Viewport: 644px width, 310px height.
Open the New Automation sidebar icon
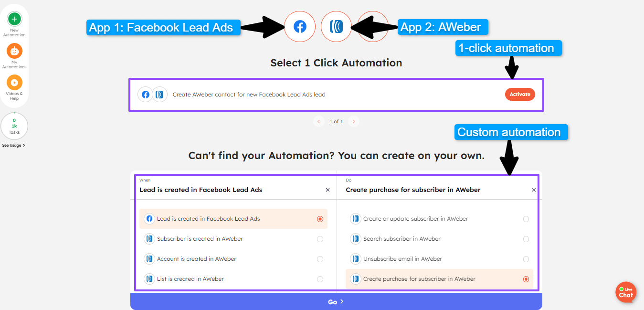pos(14,18)
